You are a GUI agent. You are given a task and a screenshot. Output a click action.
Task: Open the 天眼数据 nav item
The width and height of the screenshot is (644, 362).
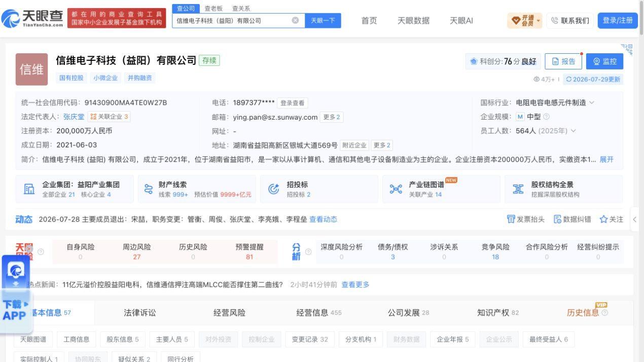[x=413, y=20]
